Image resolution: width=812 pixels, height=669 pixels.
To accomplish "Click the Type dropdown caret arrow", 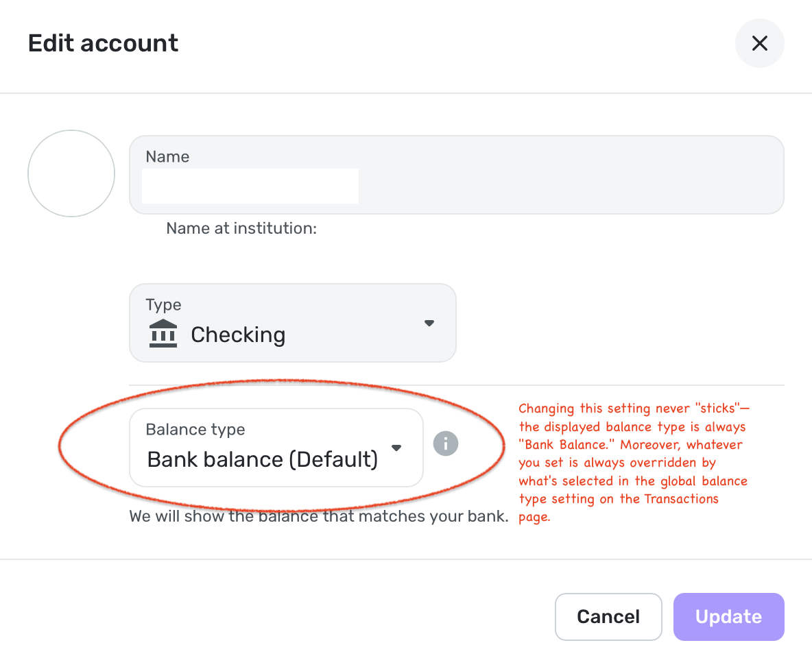I will pos(429,323).
